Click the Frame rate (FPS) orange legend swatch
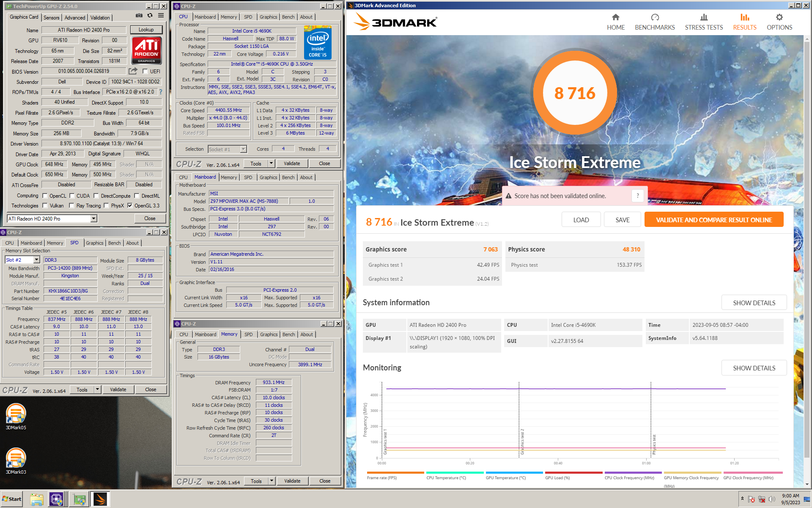 click(395, 472)
